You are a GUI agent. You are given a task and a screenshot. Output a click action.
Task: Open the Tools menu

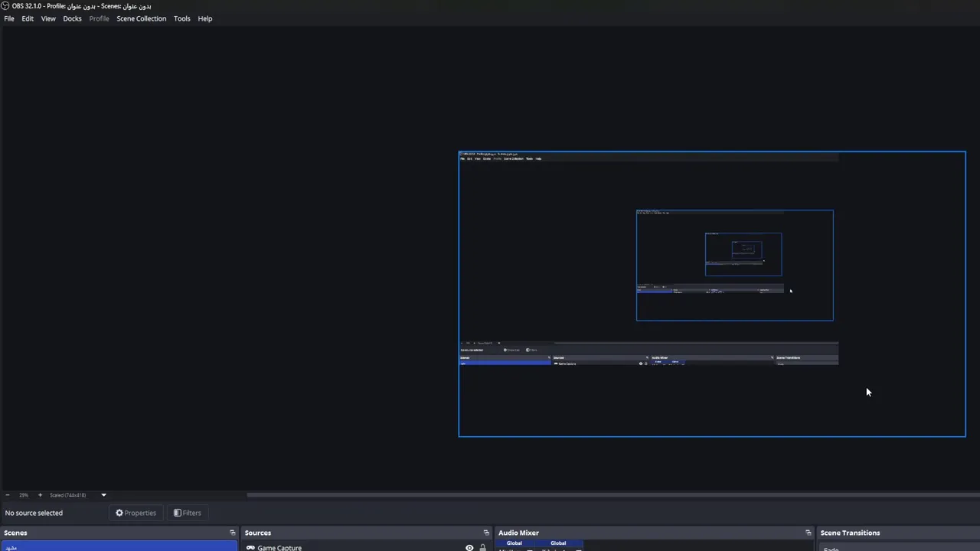(x=181, y=18)
